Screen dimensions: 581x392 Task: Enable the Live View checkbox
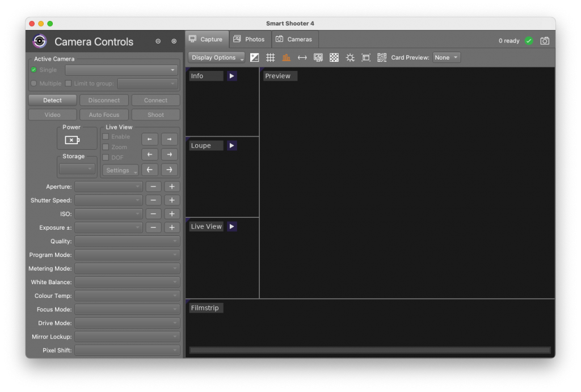[106, 137]
